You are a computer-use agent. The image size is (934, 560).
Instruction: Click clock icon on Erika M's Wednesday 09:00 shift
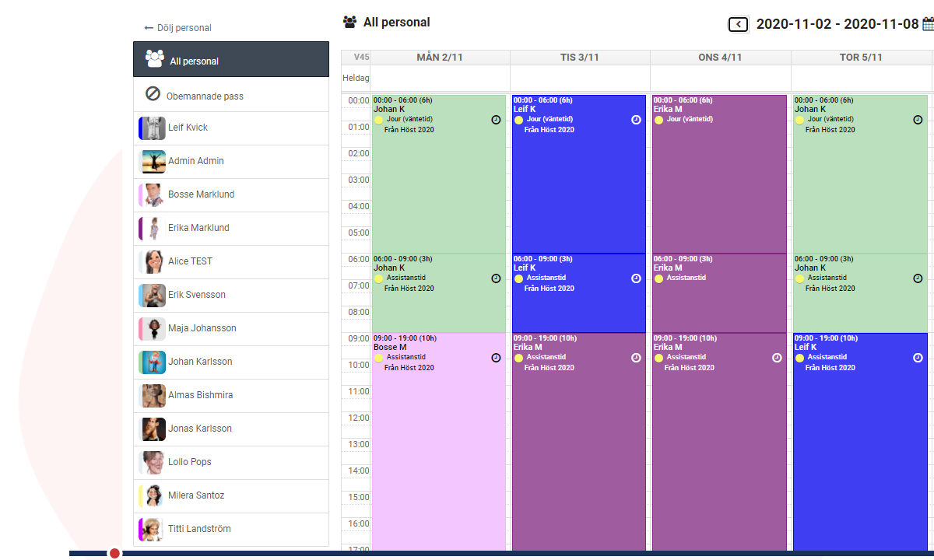pos(777,358)
